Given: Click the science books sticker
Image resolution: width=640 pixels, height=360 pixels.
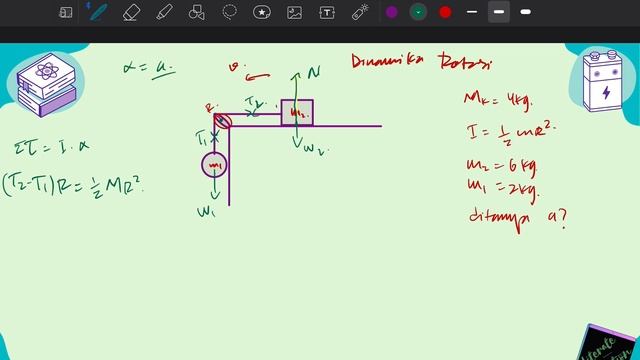Looking at the screenshot, I should (47, 85).
